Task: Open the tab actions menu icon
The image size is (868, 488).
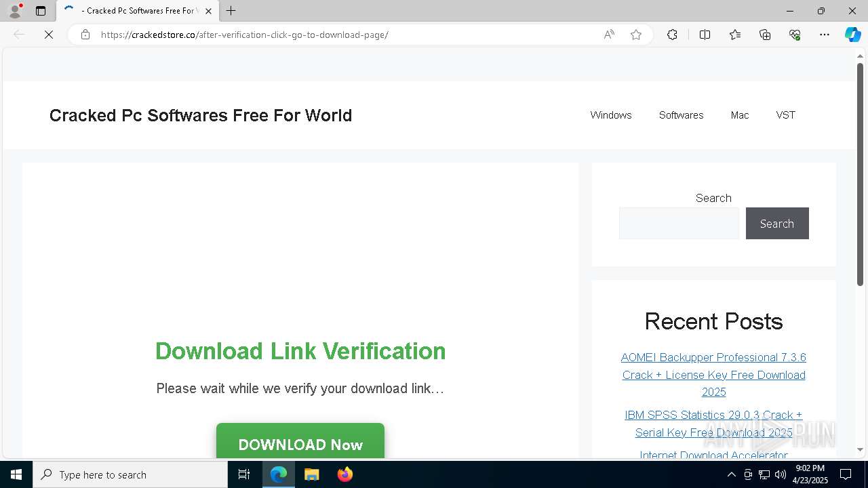Action: point(41,11)
